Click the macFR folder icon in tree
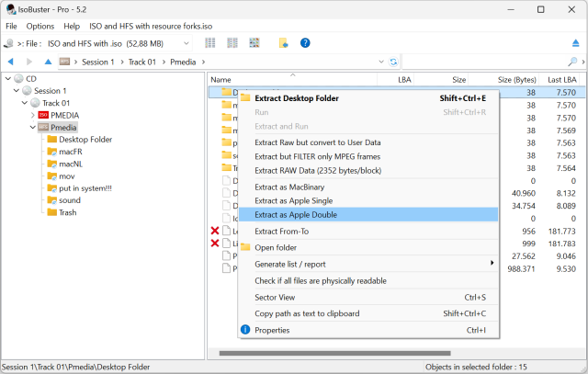 click(51, 152)
